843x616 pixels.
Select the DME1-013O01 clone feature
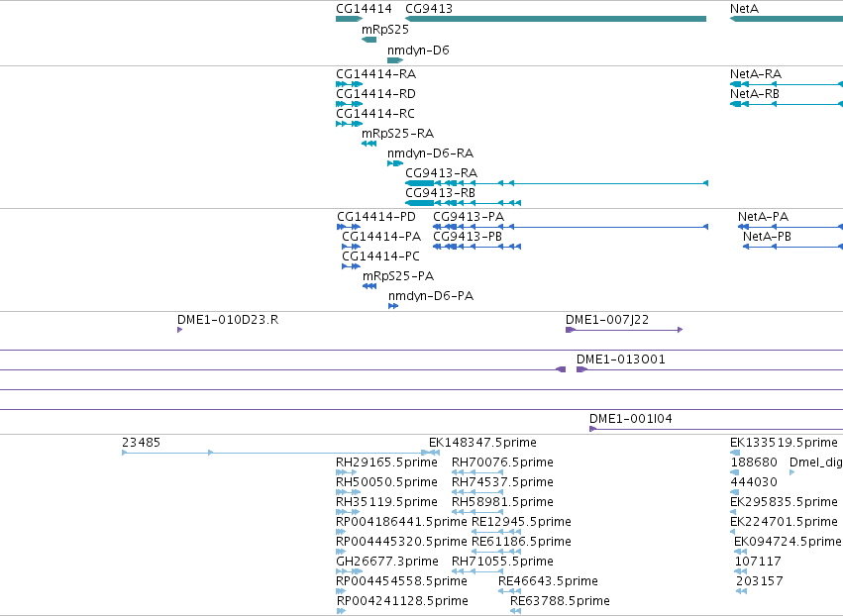pos(709,369)
